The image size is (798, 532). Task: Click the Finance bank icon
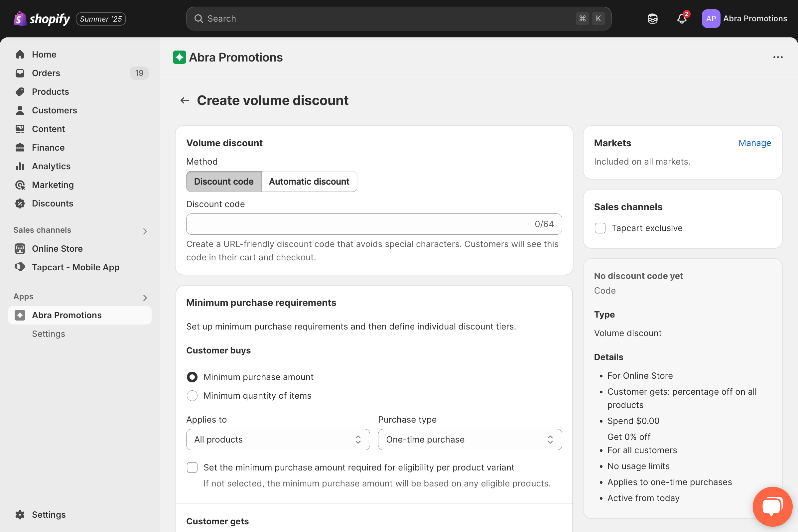point(20,148)
